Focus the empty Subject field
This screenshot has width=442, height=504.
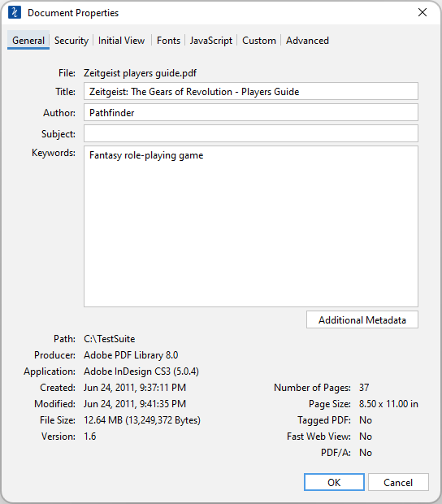click(x=251, y=133)
